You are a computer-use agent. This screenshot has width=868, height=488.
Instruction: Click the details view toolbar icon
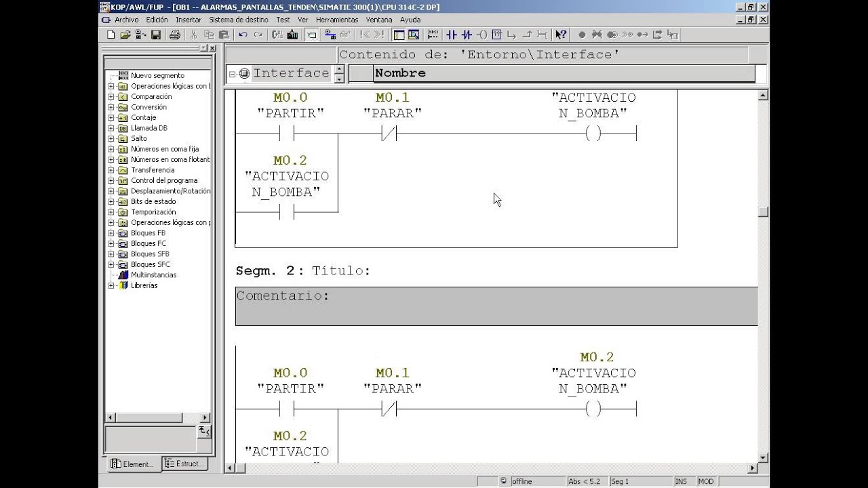point(414,35)
